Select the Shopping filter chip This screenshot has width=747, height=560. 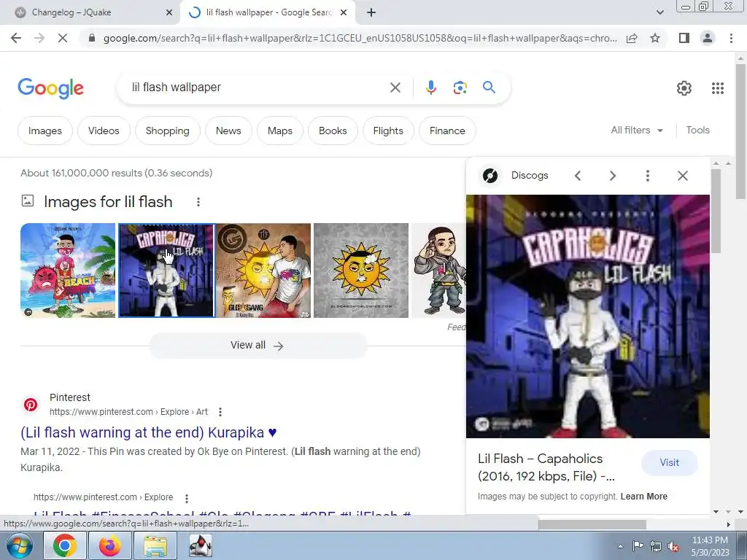pyautogui.click(x=167, y=131)
